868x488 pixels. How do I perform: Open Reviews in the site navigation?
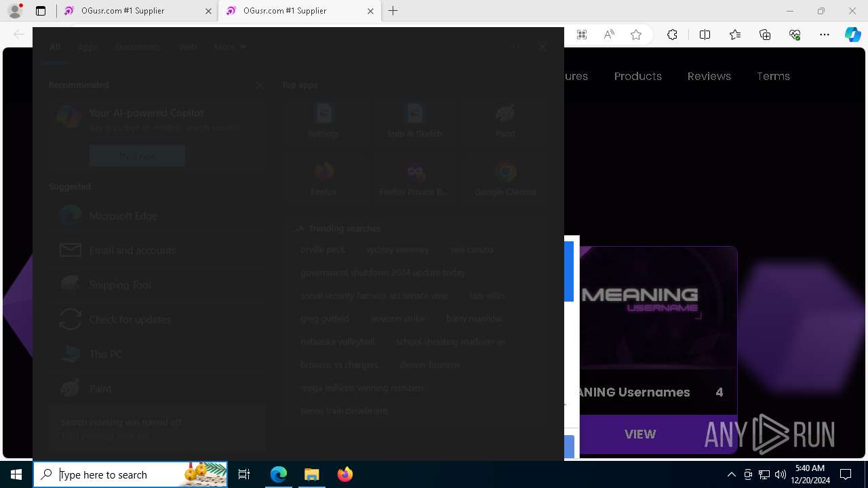(x=709, y=76)
